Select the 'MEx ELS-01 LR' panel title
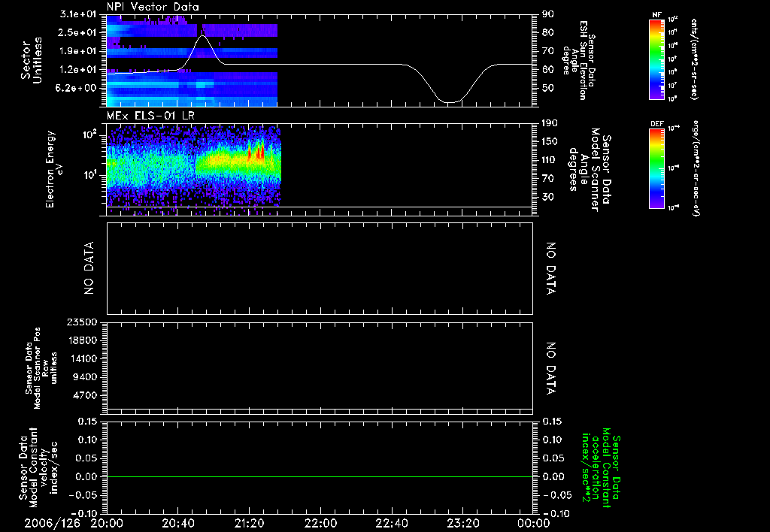The width and height of the screenshot is (770, 532). click(x=150, y=116)
